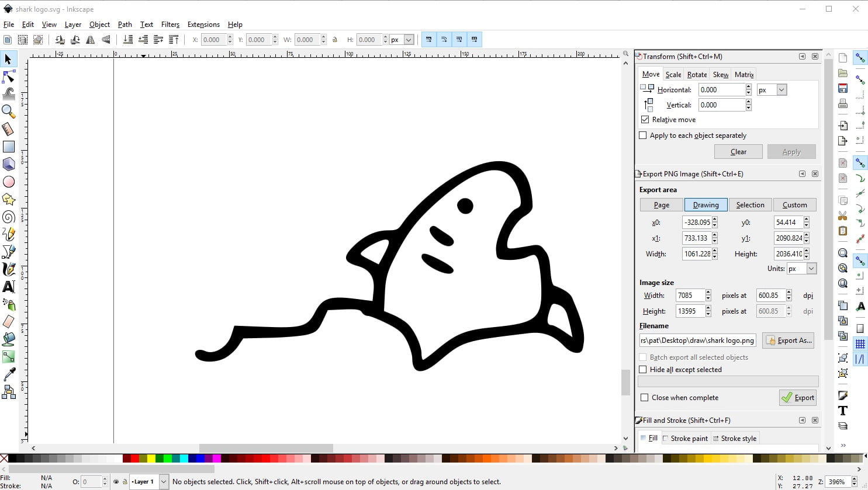868x490 pixels.
Task: Pick the red swatch in palette
Action: pyautogui.click(x=134, y=459)
